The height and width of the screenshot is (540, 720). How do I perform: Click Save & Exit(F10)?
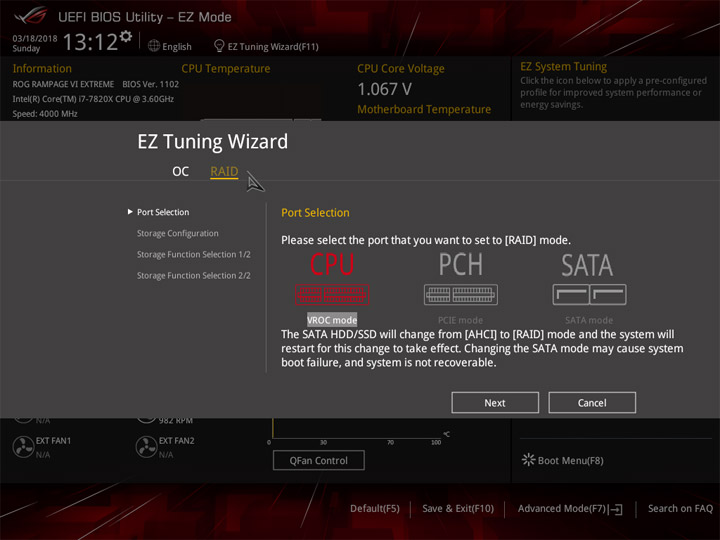pos(458,509)
